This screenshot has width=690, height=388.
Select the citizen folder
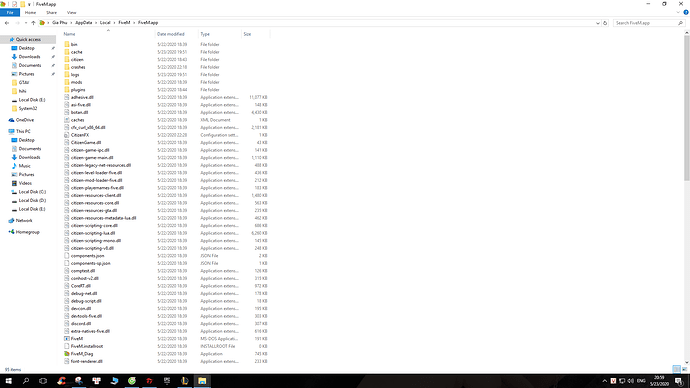[x=77, y=59]
